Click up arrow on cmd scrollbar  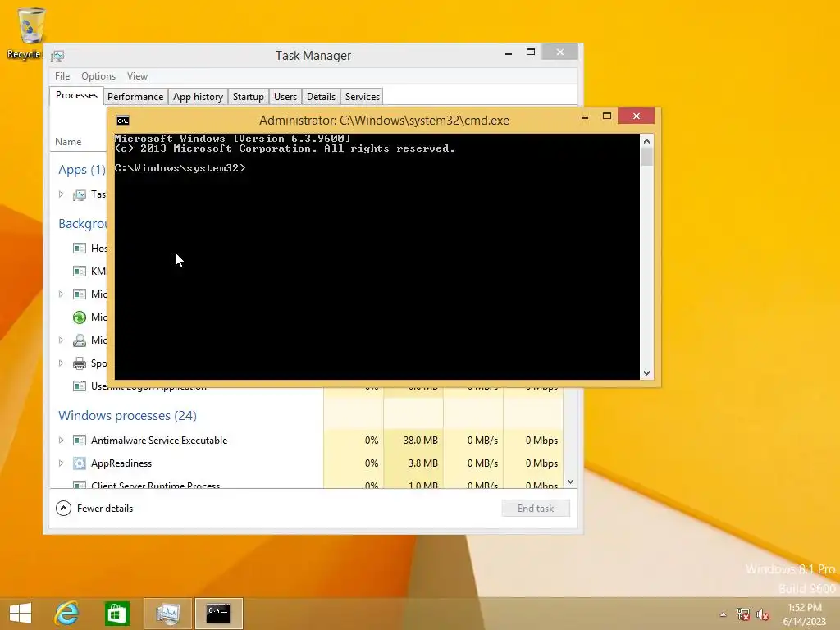(646, 141)
